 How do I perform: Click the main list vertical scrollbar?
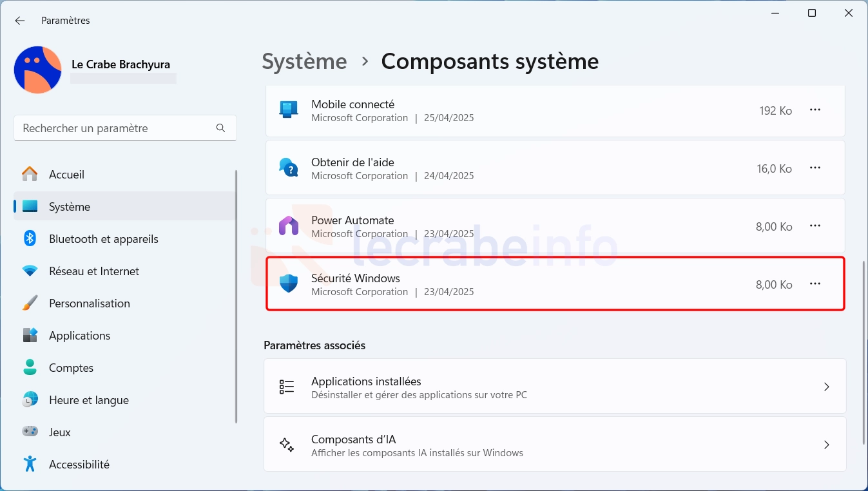[863, 352]
